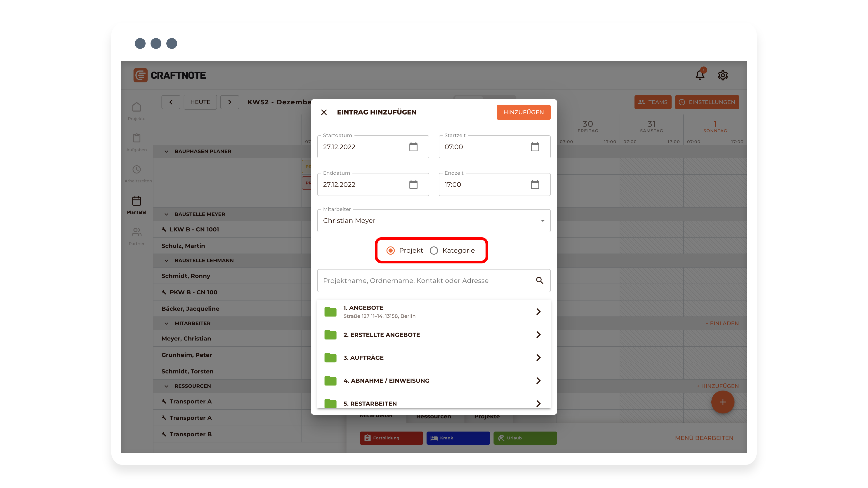This screenshot has width=868, height=488.
Task: Open notifications bell icon
Action: coord(700,75)
